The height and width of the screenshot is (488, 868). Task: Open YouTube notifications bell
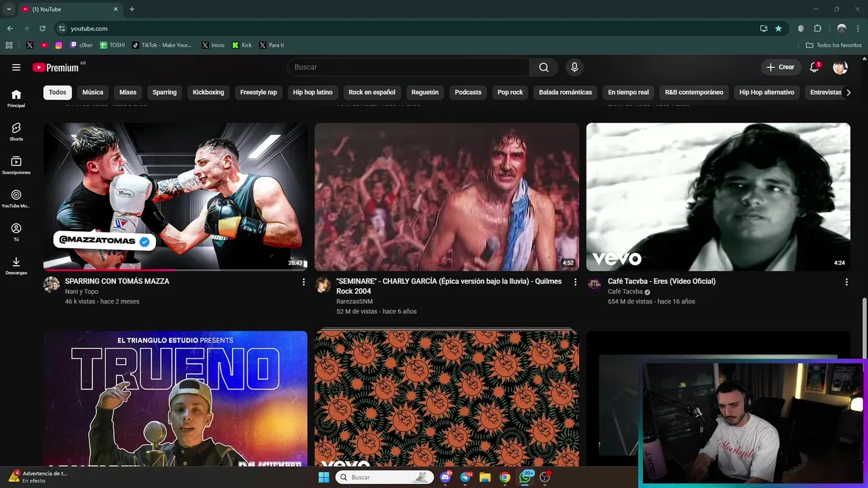(x=814, y=67)
